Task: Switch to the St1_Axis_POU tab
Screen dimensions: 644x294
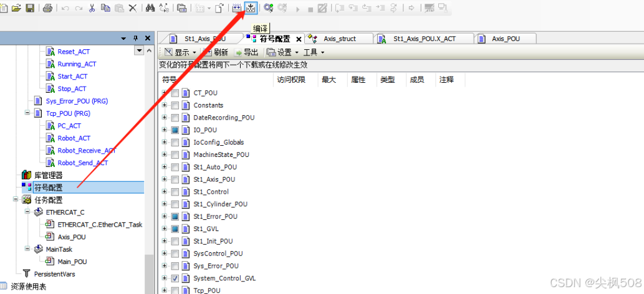Action: (x=204, y=39)
